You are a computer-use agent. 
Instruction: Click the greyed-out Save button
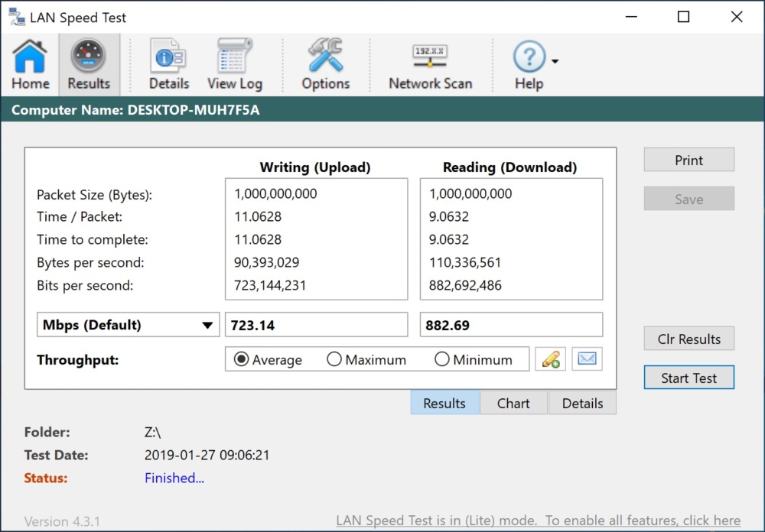[689, 199]
